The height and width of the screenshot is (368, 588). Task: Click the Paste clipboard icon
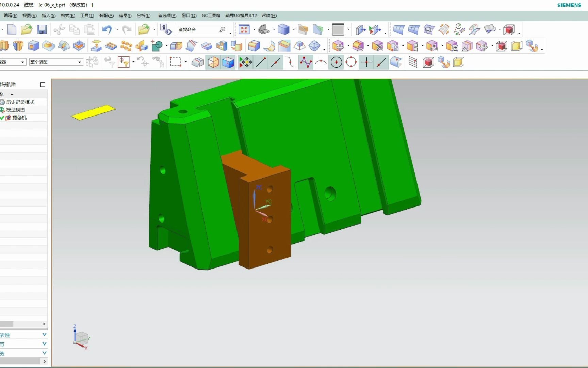(x=89, y=30)
